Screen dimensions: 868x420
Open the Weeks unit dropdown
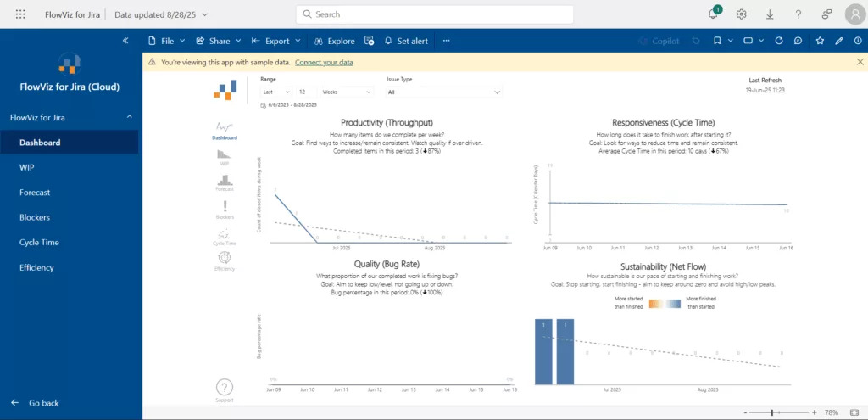[347, 92]
